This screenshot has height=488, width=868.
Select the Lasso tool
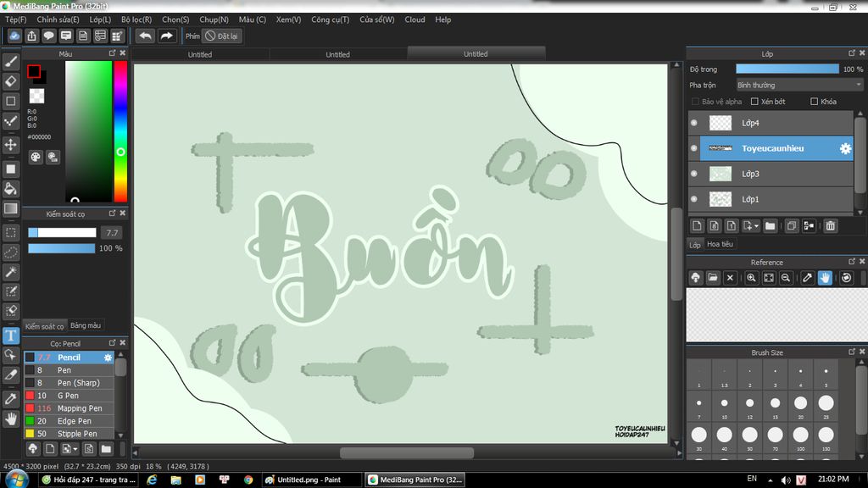10,252
